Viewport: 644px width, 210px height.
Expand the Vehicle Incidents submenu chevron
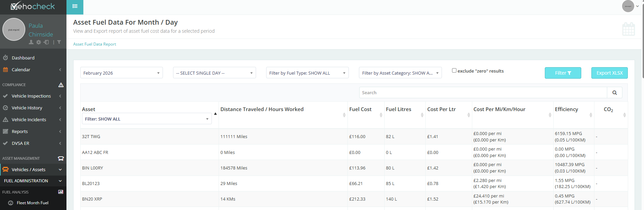click(60, 120)
